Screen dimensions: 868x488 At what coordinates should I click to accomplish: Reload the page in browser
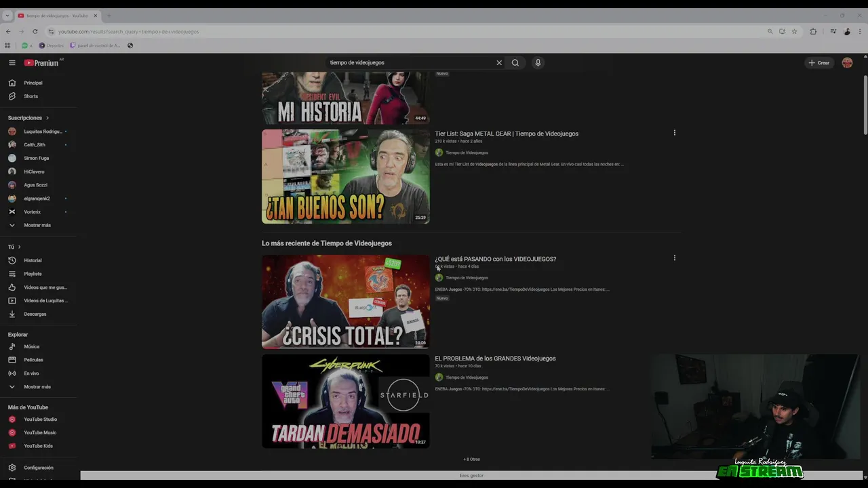point(35,31)
